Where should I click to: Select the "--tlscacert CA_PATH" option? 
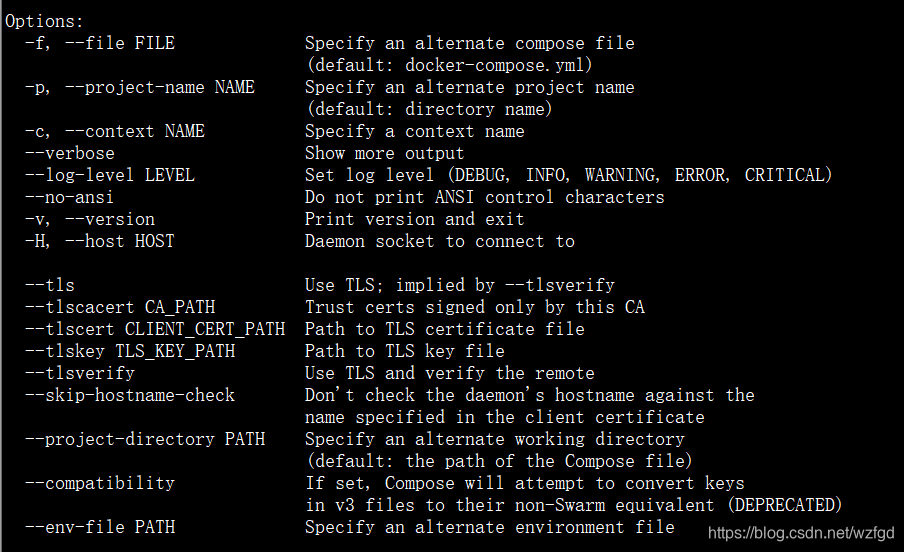click(x=120, y=307)
